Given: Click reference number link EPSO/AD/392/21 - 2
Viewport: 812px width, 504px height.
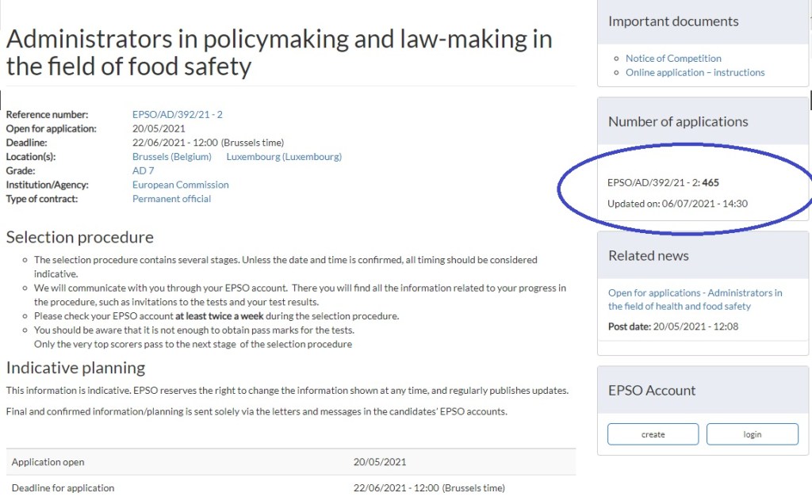Looking at the screenshot, I should point(177,115).
